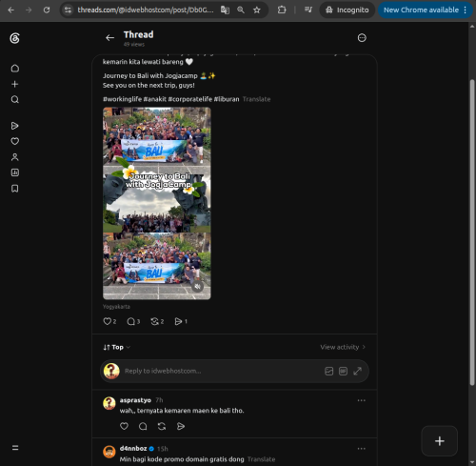Open Chrome extensions puzzle icon
The height and width of the screenshot is (466, 476).
pos(282,10)
